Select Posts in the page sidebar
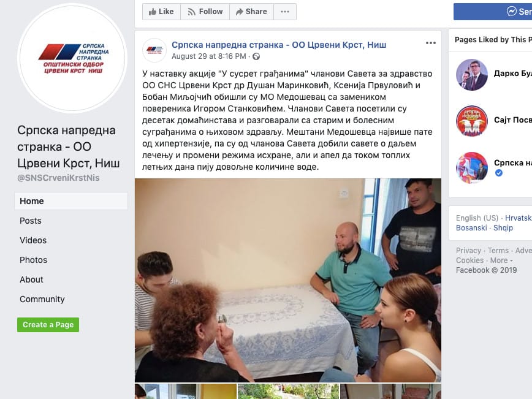 point(31,221)
